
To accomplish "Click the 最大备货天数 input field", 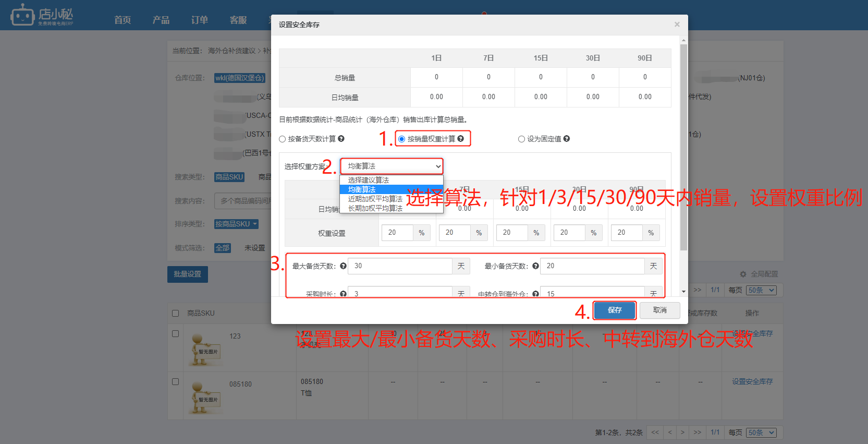I will click(x=400, y=266).
